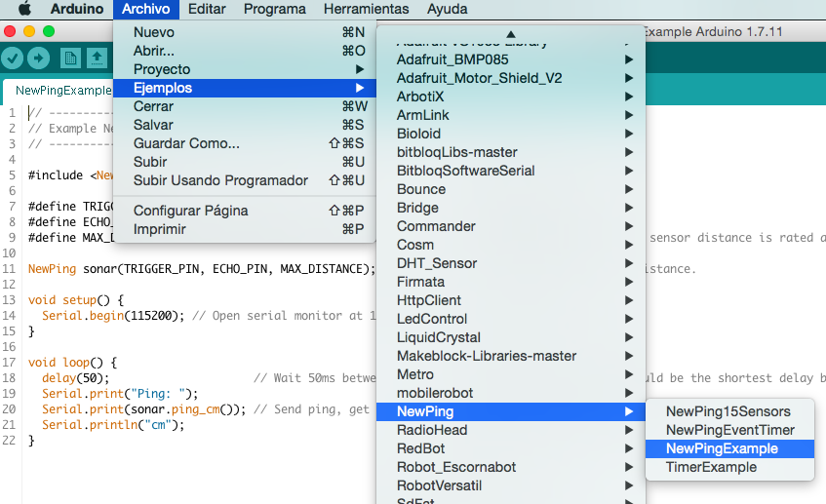Open the TimerExample sketch
The height and width of the screenshot is (504, 826).
pos(711,467)
